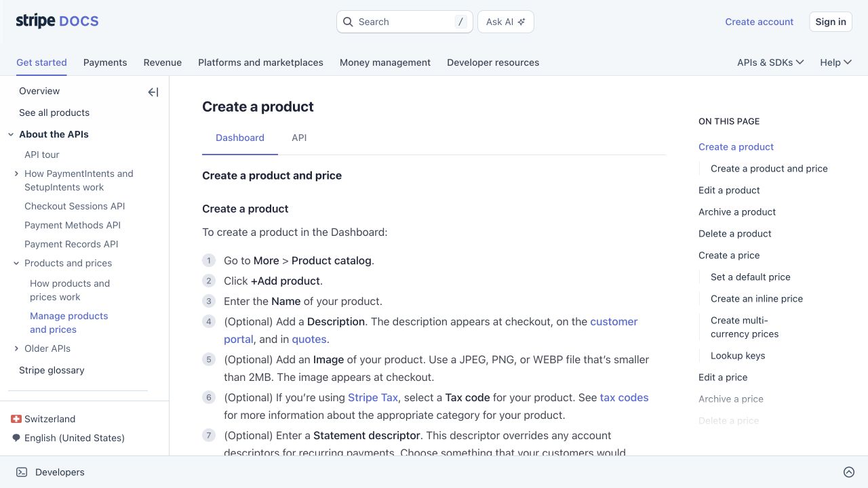
Task: Open Checkout Sessions API page
Action: 75,206
